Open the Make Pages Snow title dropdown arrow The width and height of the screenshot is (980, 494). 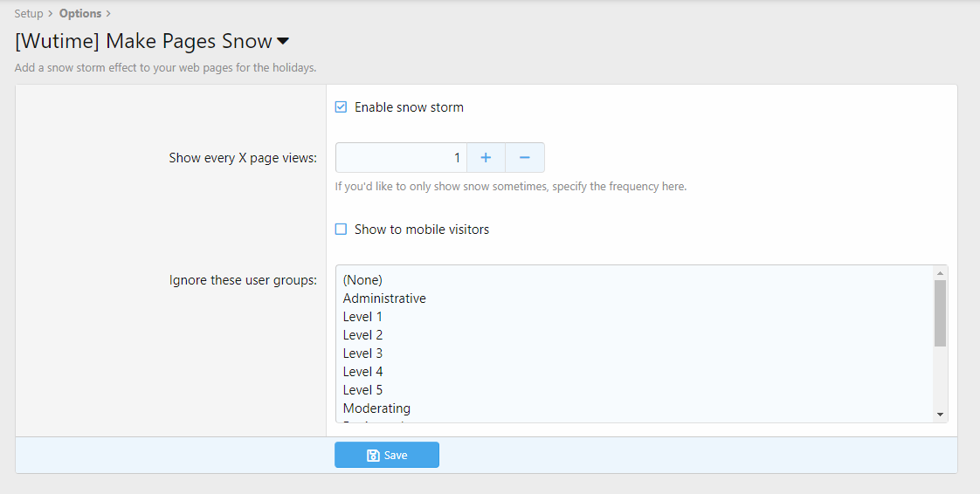point(283,42)
